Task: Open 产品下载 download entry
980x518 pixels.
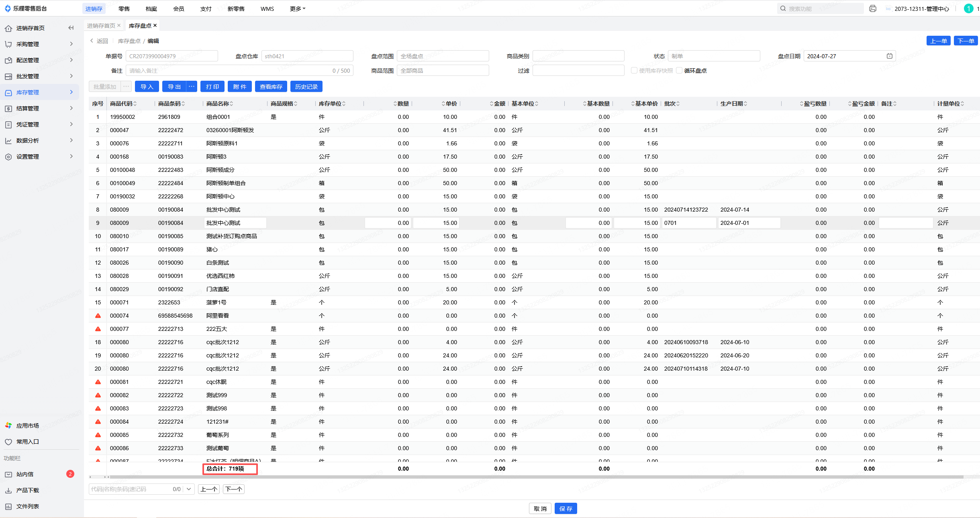Action: (x=27, y=490)
